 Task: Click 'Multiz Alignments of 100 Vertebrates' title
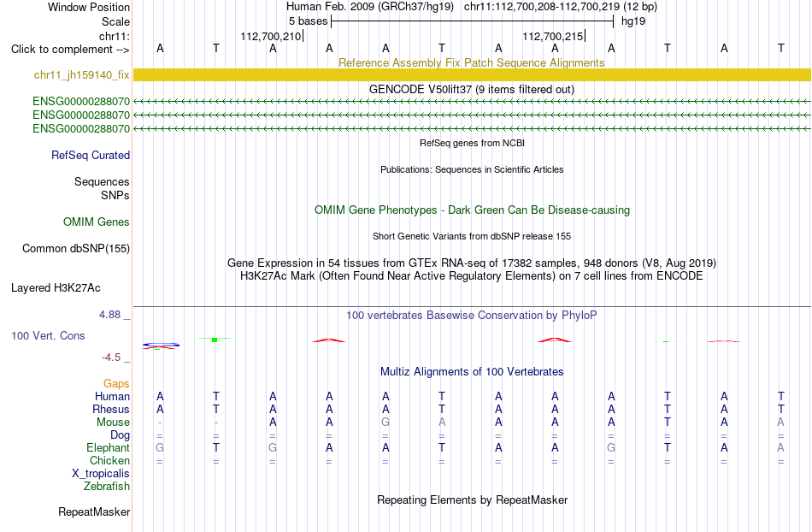[472, 371]
